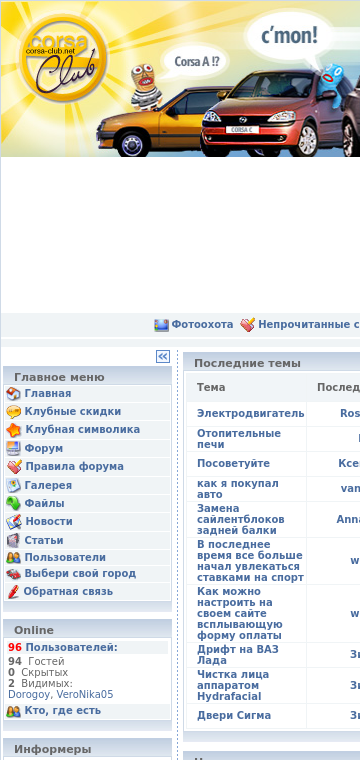
Task: Go to Новости in the main menu
Action: [49, 522]
